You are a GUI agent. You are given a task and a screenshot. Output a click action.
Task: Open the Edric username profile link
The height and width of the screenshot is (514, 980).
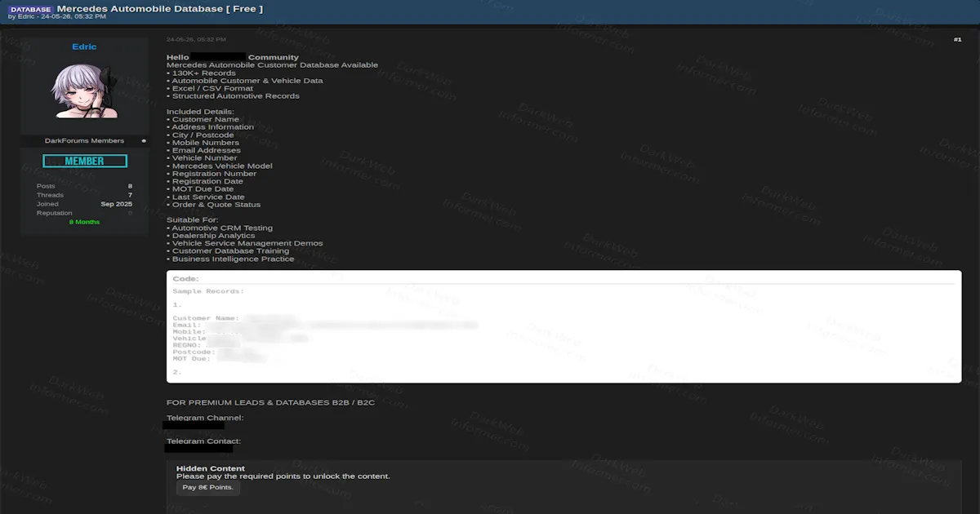(x=84, y=47)
